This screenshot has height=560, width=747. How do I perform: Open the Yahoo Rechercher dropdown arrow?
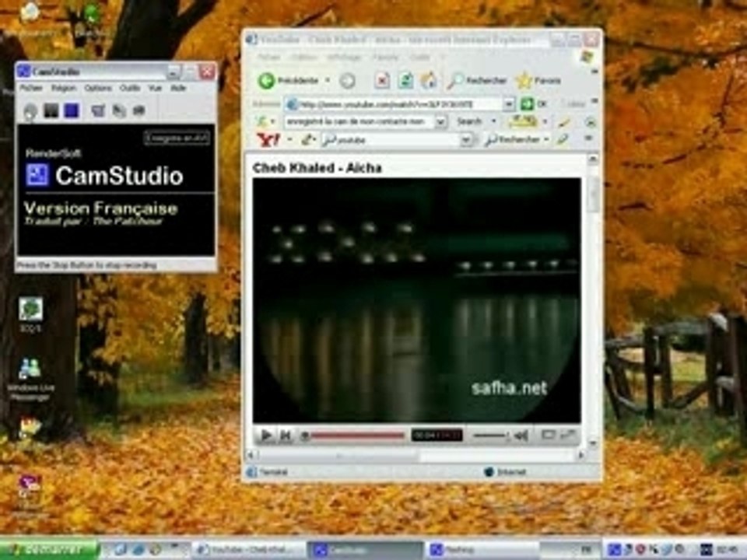pyautogui.click(x=546, y=140)
